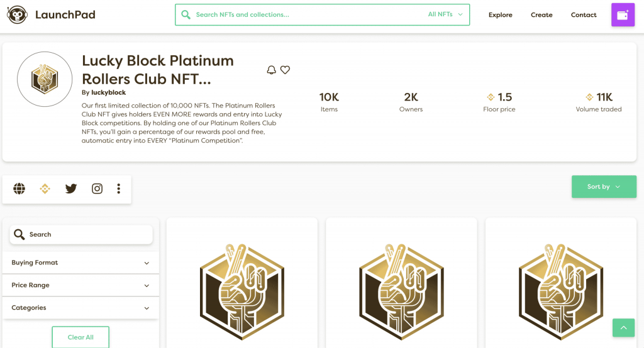Open the Contact menu item
Screen dimensions: 644x348
pyautogui.click(x=584, y=15)
